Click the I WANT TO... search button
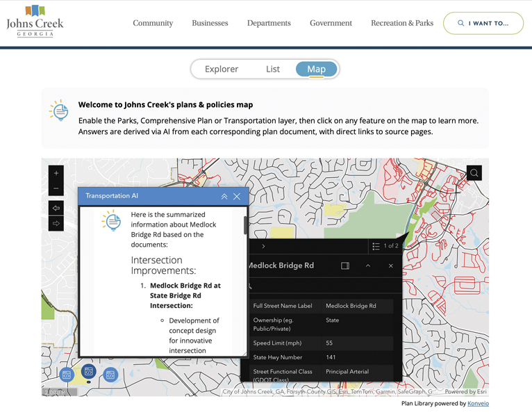 coord(483,23)
